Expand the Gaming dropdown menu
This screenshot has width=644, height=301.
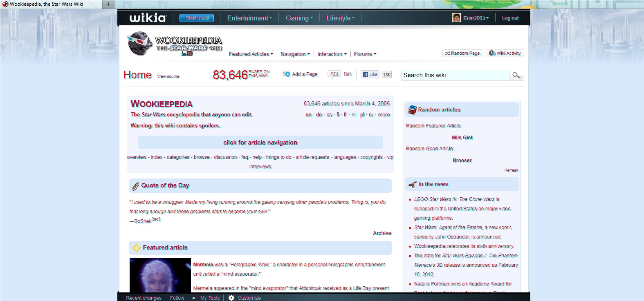click(299, 18)
